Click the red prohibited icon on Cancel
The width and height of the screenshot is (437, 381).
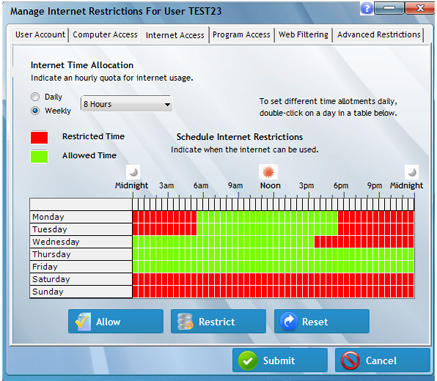[x=350, y=361]
